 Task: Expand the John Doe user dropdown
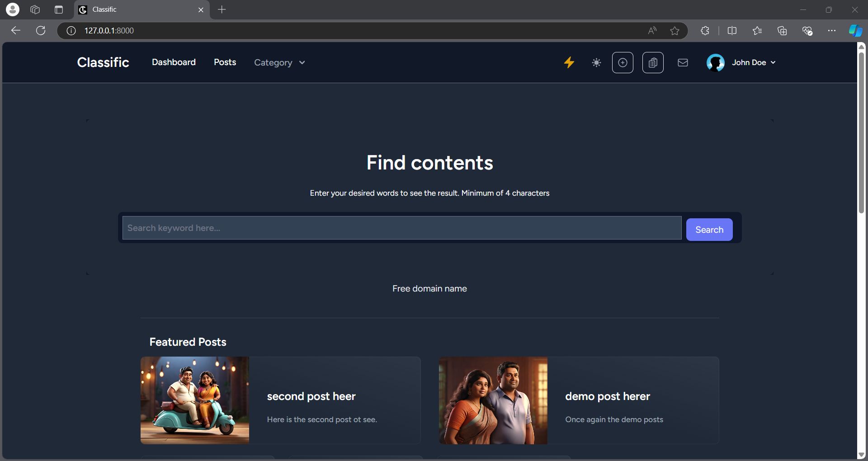tap(754, 62)
